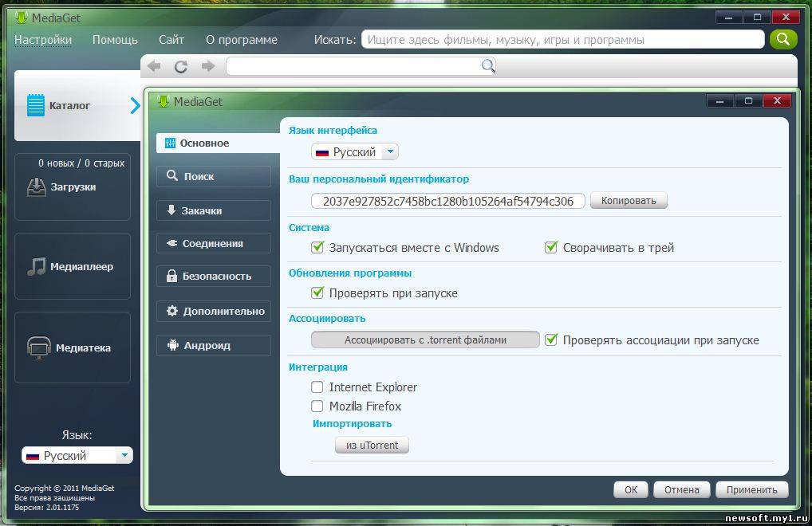Click the 'Ваш персональный идентификатор' heading
This screenshot has width=812, height=526.
point(379,179)
